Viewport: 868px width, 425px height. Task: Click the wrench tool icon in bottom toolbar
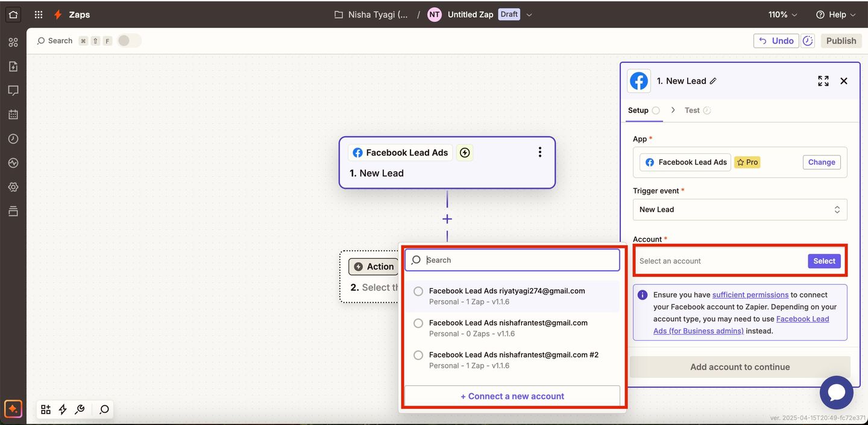click(80, 409)
